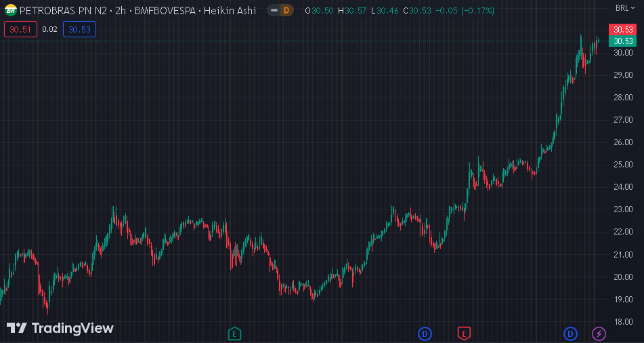Open the first blue D dividend marker
The image size is (644, 343).
pyautogui.click(x=425, y=334)
